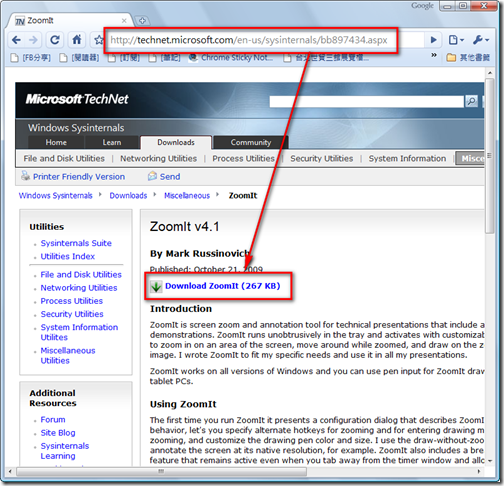Screen dimensions: 504x486
Task: Open the Forum resource link
Action: click(53, 420)
